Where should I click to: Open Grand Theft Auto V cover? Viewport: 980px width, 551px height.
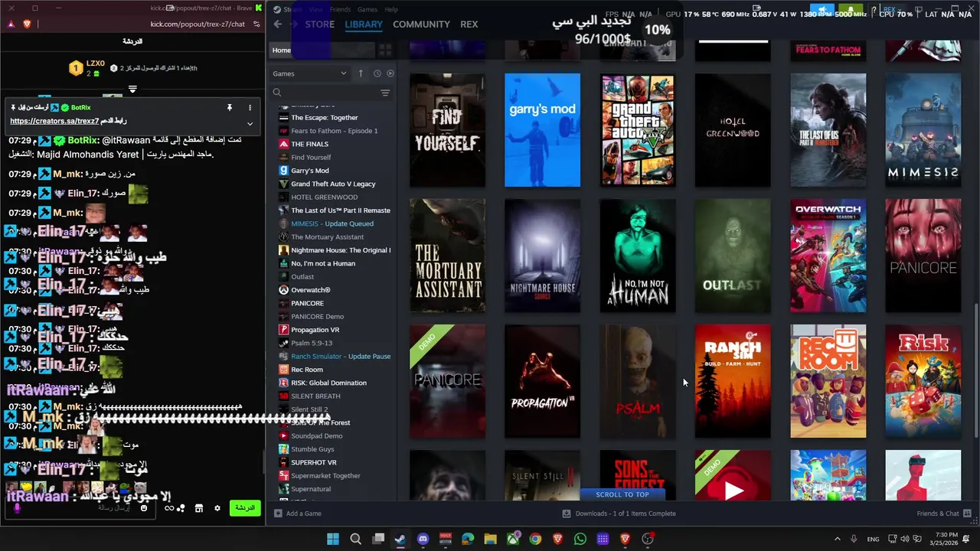point(638,130)
